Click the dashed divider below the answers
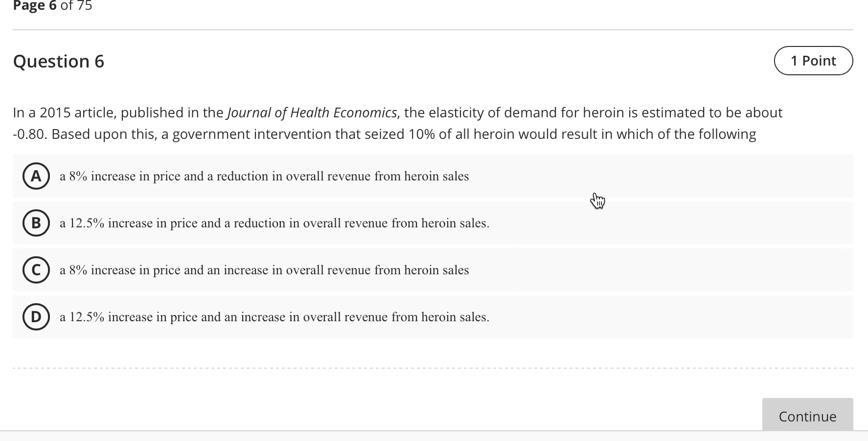 434,367
